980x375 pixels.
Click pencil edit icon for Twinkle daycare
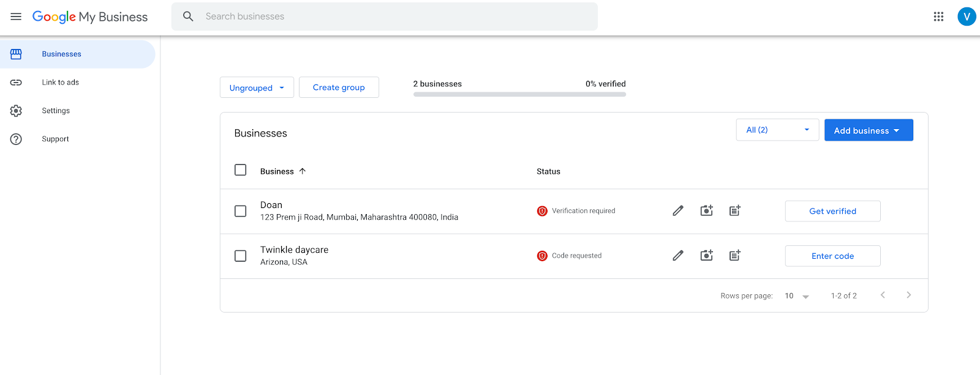(x=678, y=255)
